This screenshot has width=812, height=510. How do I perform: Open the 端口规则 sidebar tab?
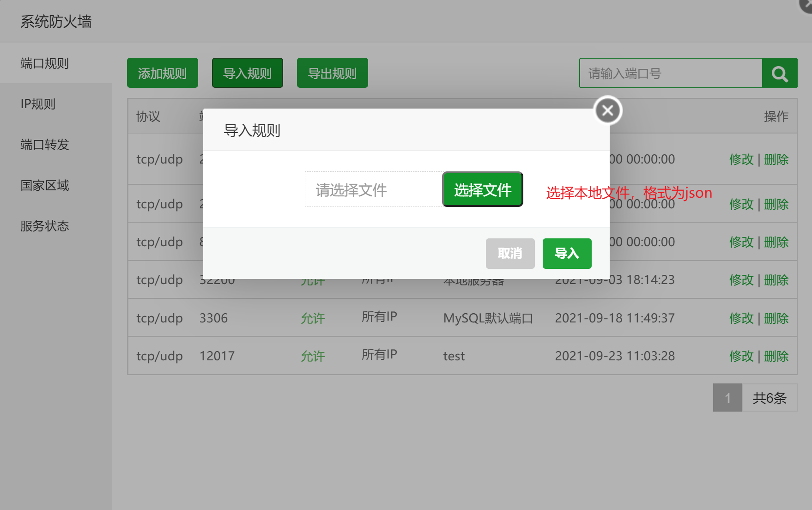[x=45, y=63]
